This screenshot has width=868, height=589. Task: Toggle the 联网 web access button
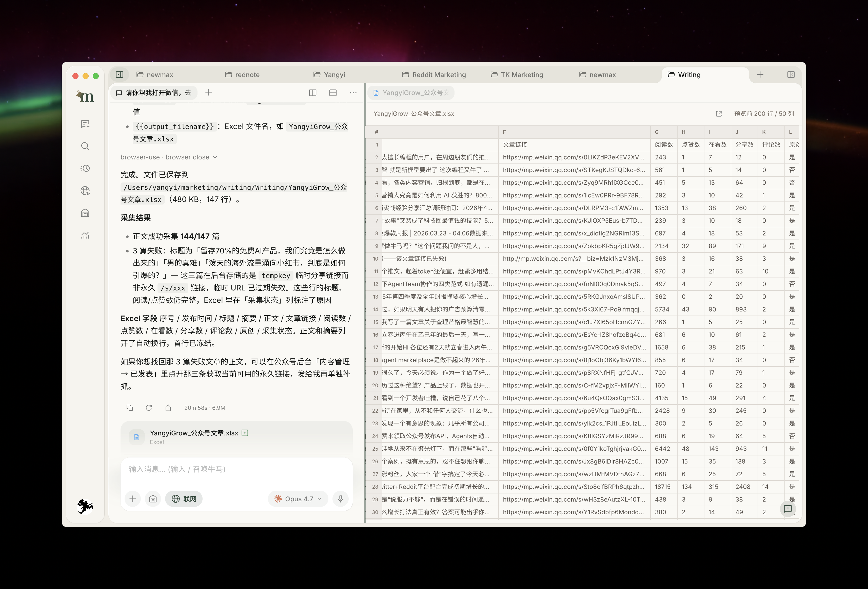tap(184, 499)
